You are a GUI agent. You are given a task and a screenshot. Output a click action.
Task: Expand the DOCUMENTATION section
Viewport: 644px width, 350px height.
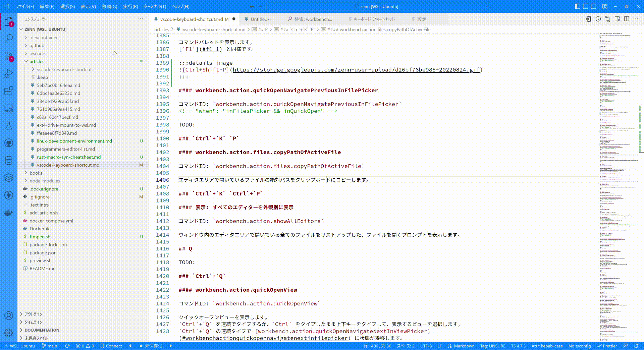coord(83,330)
